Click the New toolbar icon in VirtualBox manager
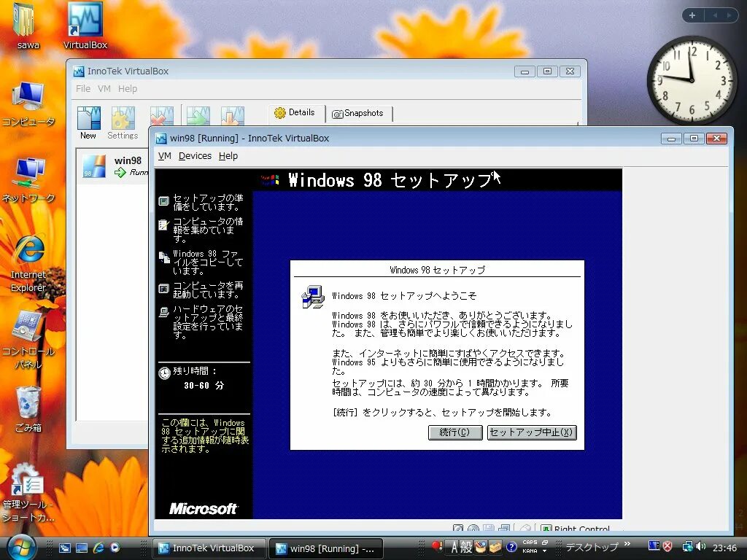The image size is (747, 560). (x=88, y=122)
